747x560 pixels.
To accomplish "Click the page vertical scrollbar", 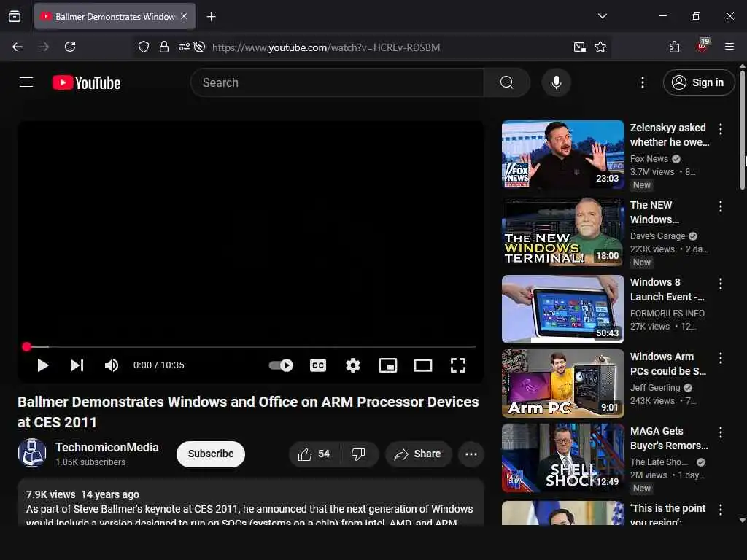I will 742,130.
